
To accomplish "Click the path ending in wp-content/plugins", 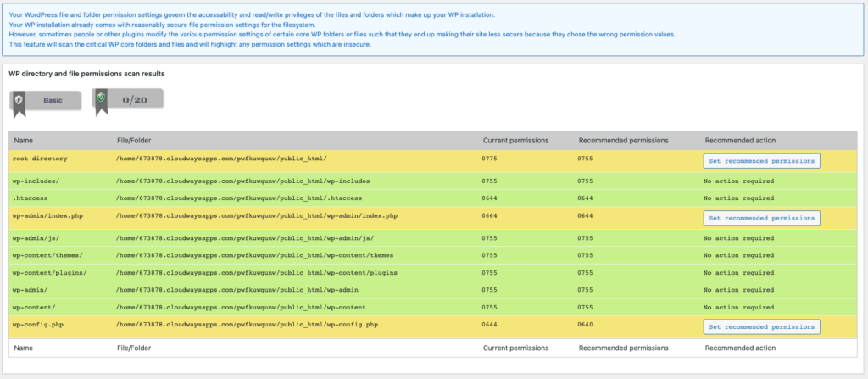I will [x=257, y=273].
